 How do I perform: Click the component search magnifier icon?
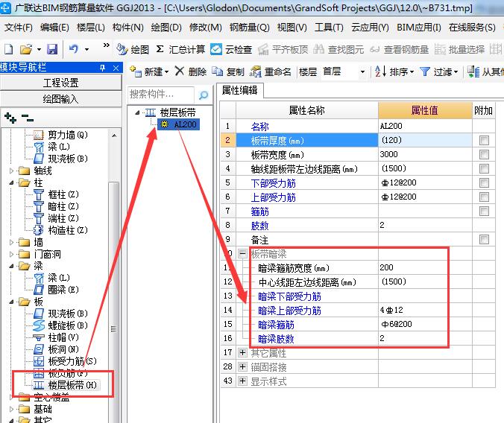(x=204, y=95)
